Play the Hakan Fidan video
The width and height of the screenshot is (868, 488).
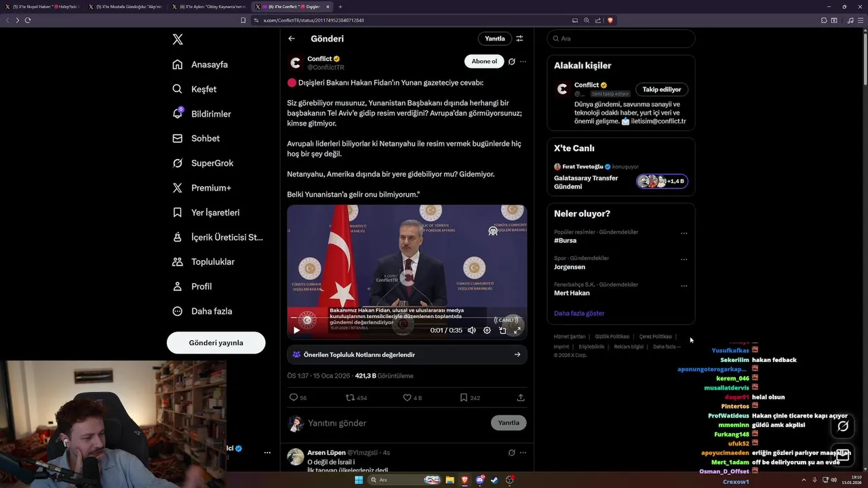(296, 330)
